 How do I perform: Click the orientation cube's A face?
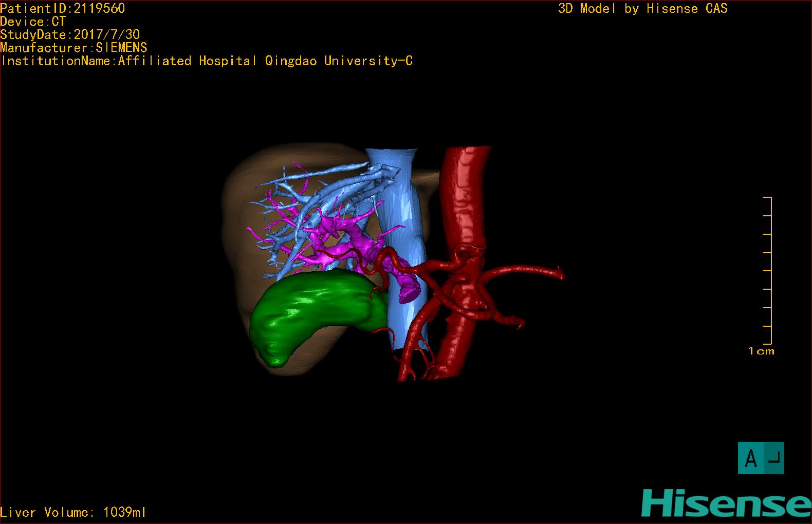pyautogui.click(x=750, y=458)
